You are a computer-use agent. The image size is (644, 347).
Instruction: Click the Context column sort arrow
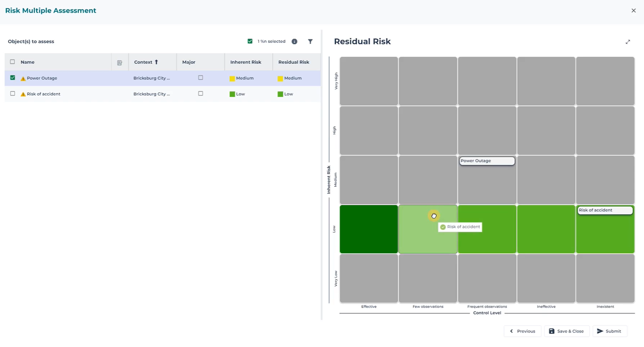coord(156,62)
